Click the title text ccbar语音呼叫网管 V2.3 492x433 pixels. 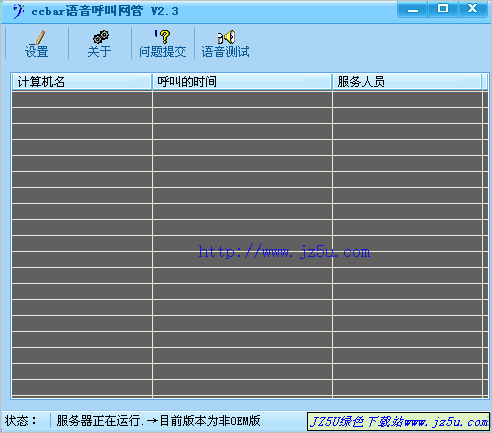[x=105, y=11]
